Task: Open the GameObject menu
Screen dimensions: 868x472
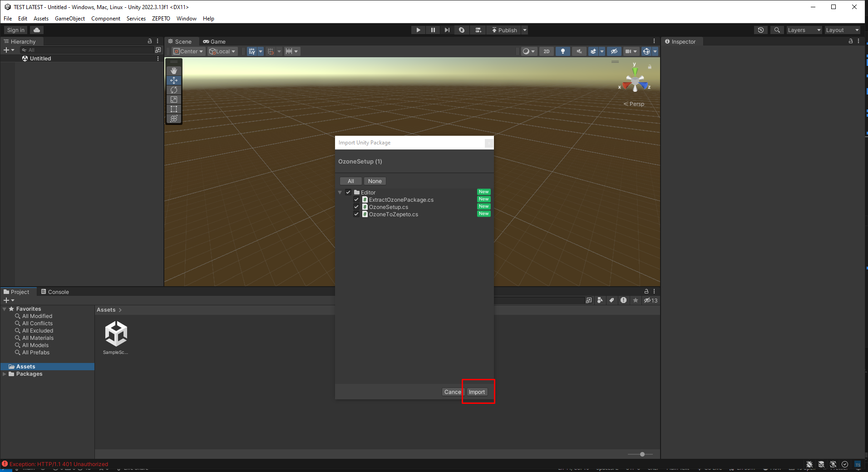Action: [70, 19]
